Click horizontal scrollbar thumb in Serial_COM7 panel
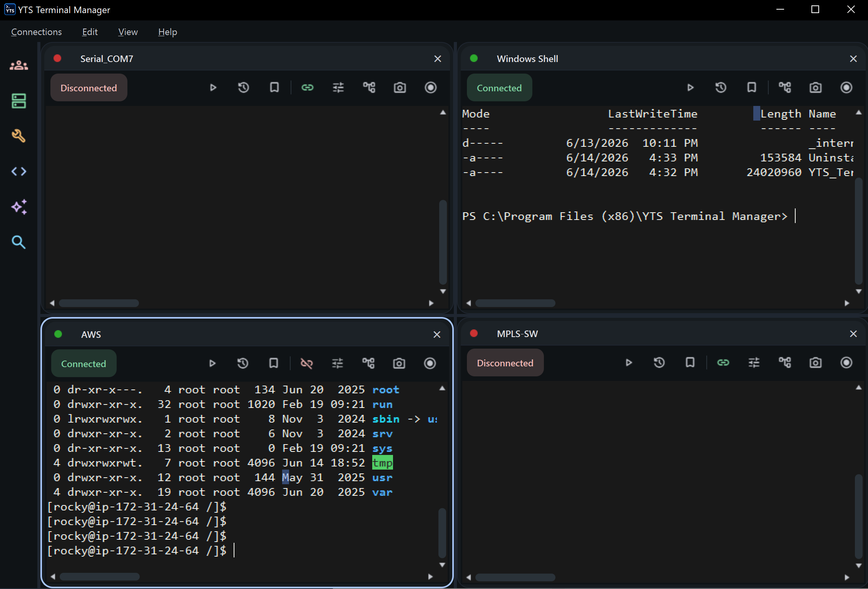Viewport: 868px width, 589px height. (99, 303)
